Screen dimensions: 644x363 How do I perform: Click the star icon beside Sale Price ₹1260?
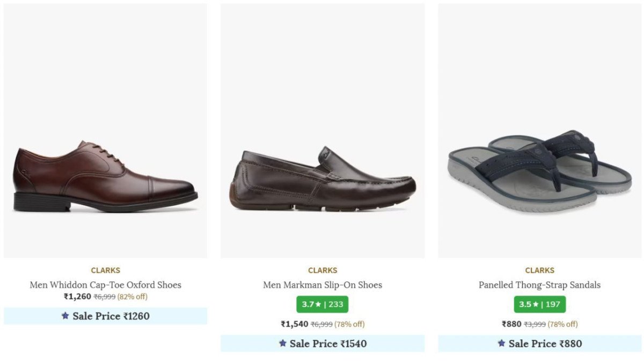point(65,316)
